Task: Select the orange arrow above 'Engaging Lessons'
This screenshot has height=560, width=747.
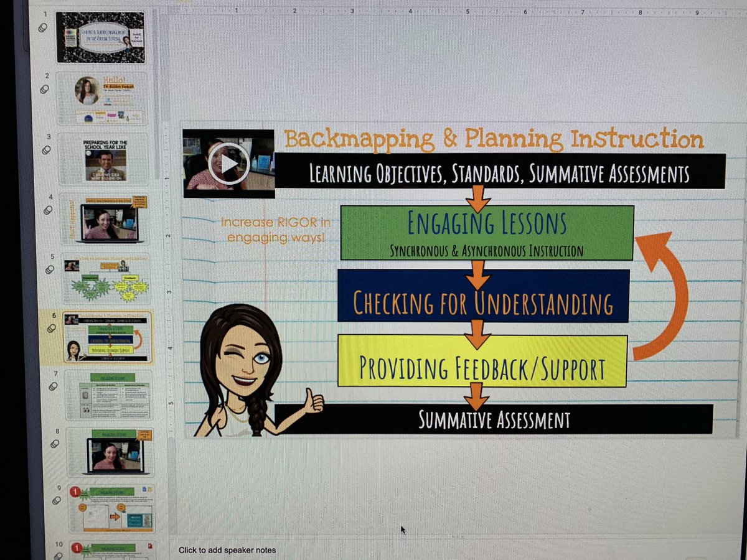Action: pyautogui.click(x=477, y=200)
